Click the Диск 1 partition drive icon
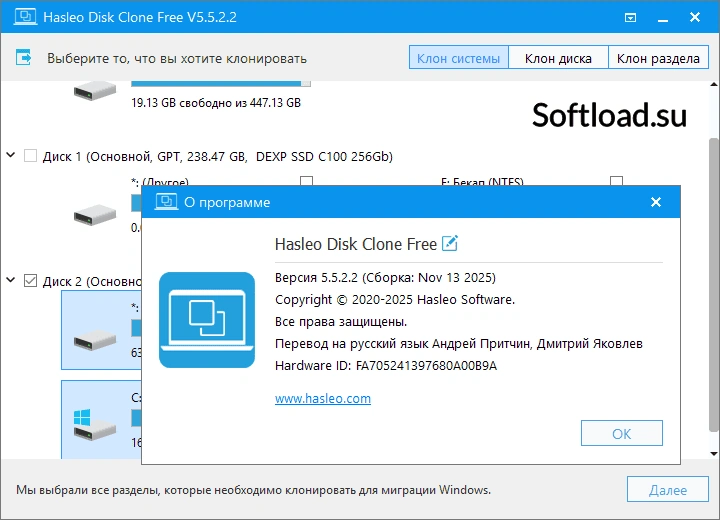This screenshot has height=520, width=720. pos(95,215)
